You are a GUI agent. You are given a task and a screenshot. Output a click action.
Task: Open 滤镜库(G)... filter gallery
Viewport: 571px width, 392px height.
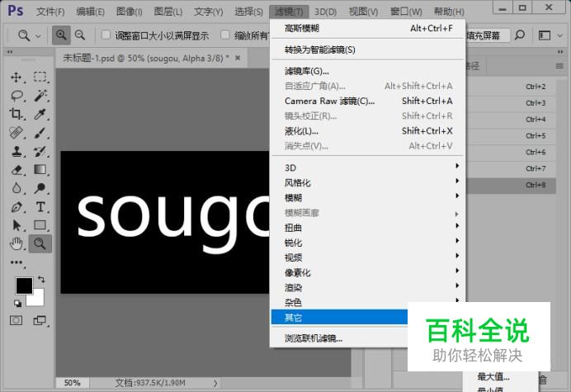tap(368, 71)
